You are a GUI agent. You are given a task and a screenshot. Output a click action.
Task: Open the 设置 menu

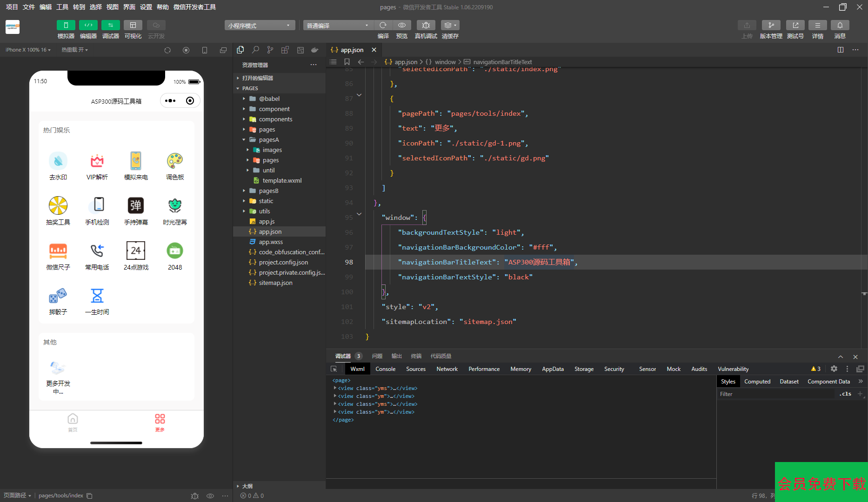point(146,7)
